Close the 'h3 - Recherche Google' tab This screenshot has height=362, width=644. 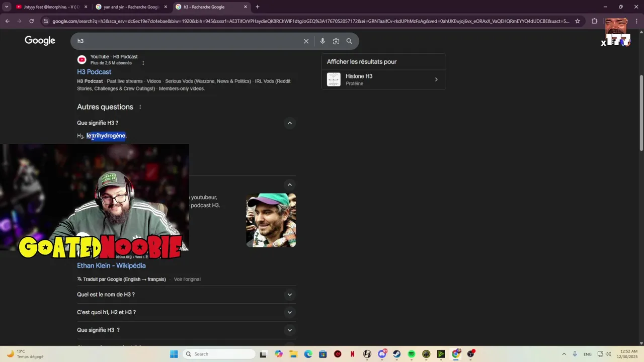(246, 7)
